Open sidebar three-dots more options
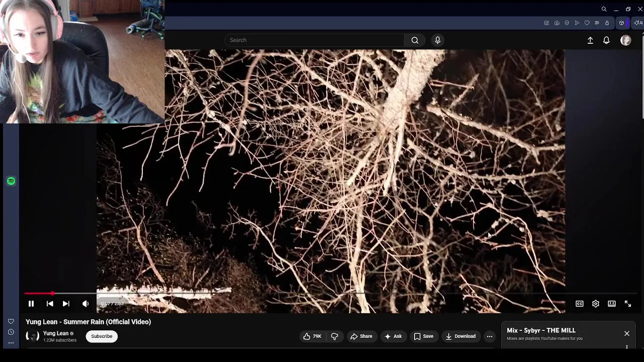The image size is (644, 362). [11, 343]
